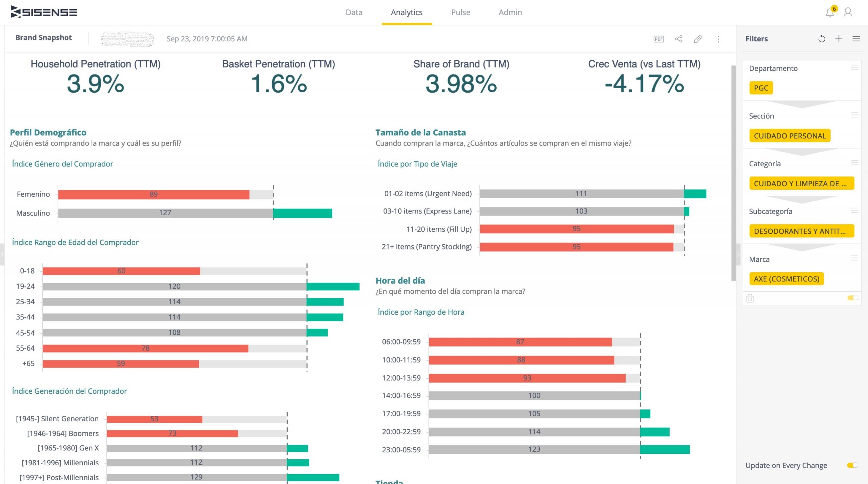Screen dimensions: 868x484
Task: Open the share dashboard options
Action: [678, 39]
